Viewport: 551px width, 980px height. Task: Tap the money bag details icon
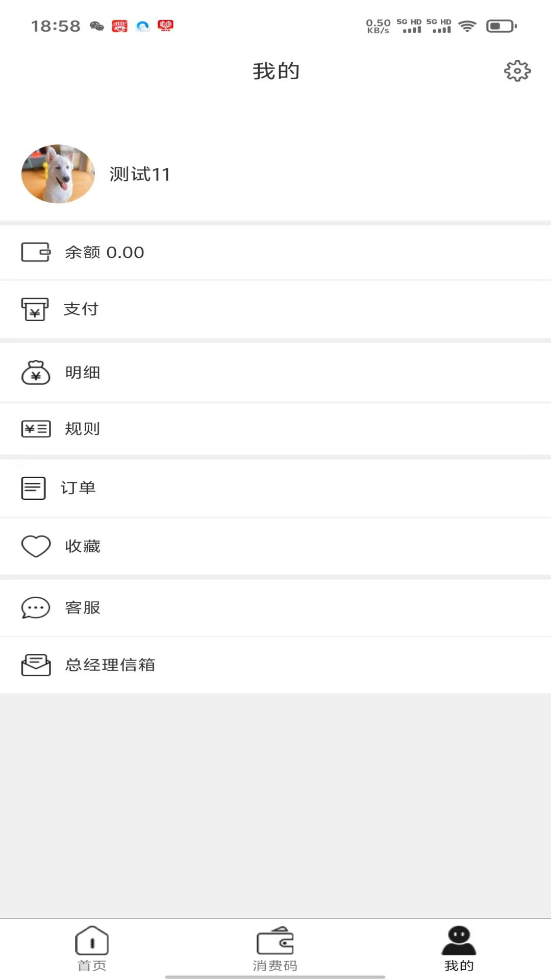[36, 373]
